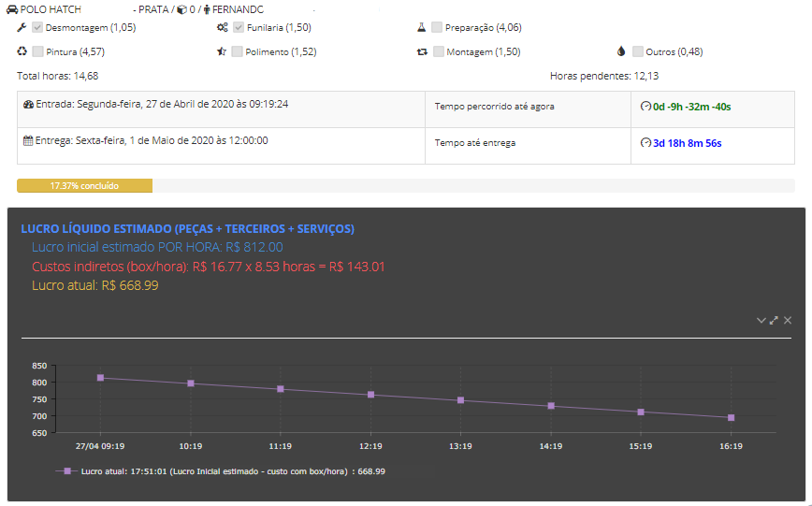
Task: Enable the Preparação checkbox
Action: 437,28
